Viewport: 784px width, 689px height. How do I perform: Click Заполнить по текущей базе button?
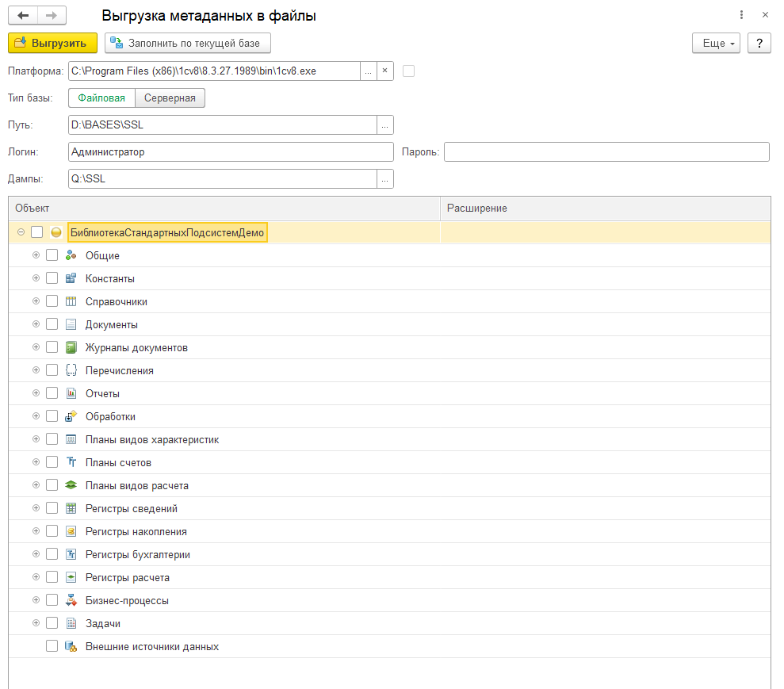(188, 43)
